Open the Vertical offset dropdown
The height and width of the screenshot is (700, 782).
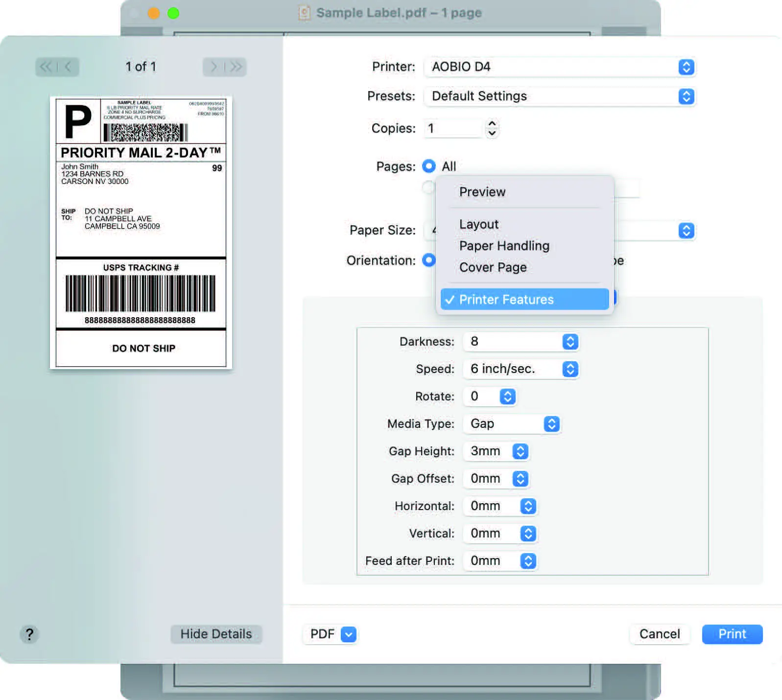pyautogui.click(x=499, y=534)
